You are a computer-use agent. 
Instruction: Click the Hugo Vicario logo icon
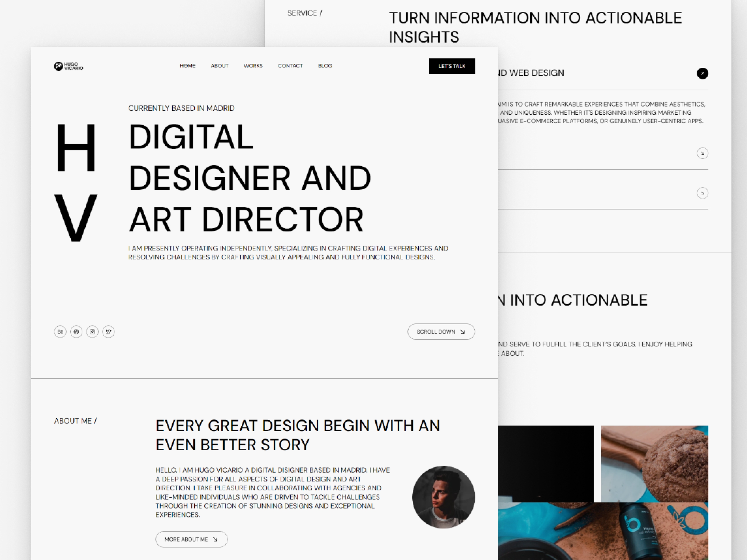pyautogui.click(x=58, y=66)
